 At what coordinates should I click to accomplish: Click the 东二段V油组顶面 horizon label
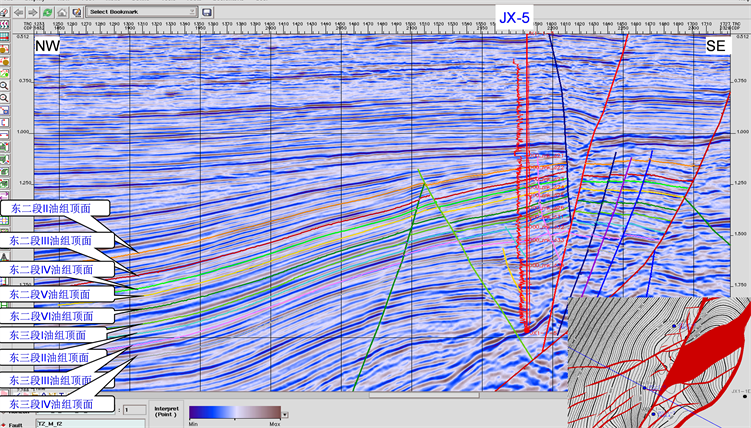(x=50, y=294)
